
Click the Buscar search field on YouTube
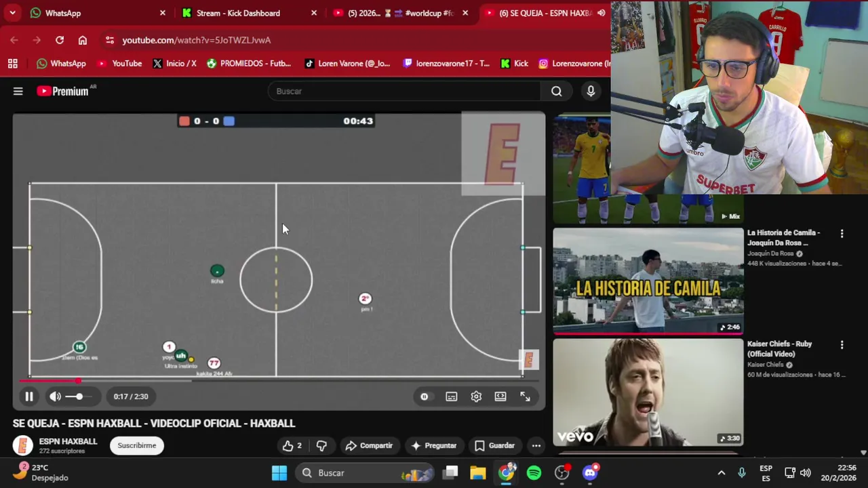tap(404, 91)
